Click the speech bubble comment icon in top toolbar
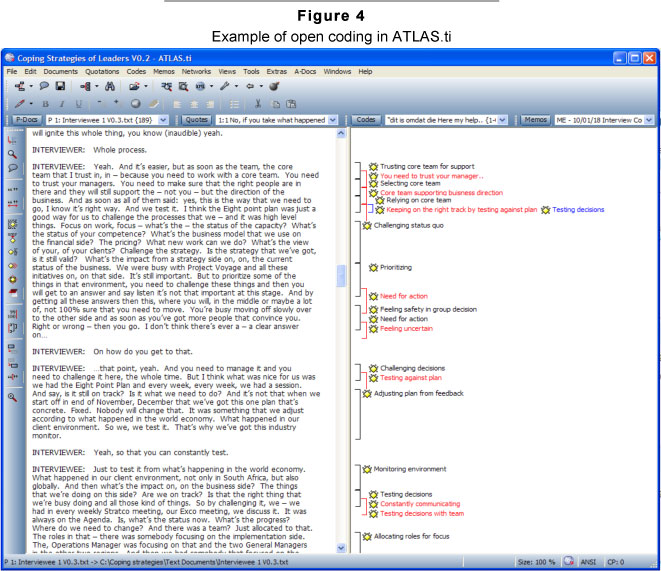Viewport: 661px width, 571px height. click(x=45, y=87)
